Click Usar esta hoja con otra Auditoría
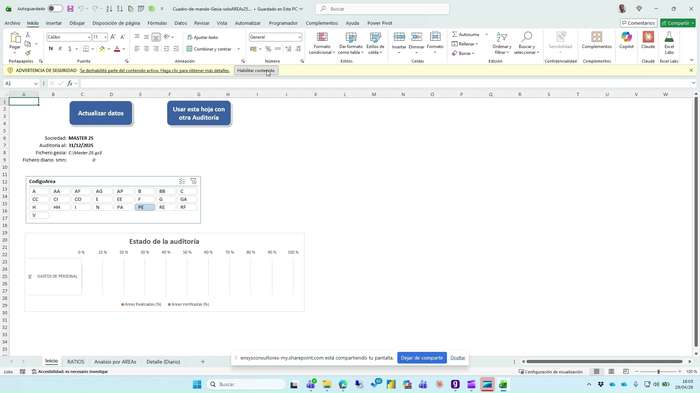Image resolution: width=700 pixels, height=393 pixels. (199, 113)
